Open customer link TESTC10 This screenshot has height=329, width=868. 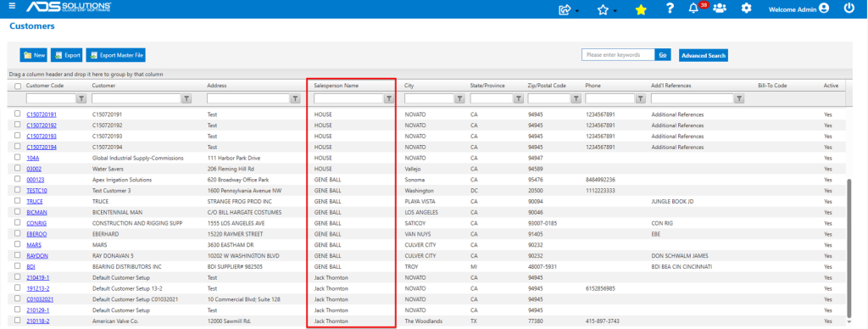coord(36,191)
